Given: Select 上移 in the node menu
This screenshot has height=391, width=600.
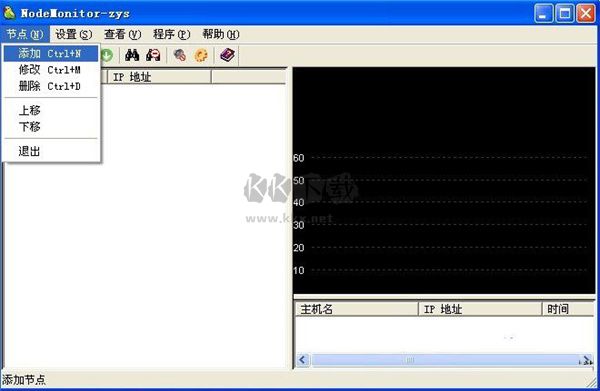Looking at the screenshot, I should click(51, 110).
